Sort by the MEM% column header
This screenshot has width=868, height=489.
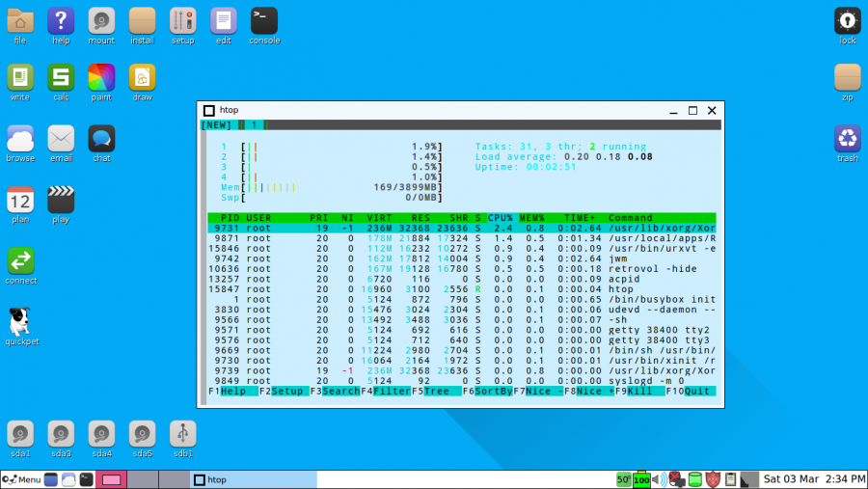(x=532, y=218)
